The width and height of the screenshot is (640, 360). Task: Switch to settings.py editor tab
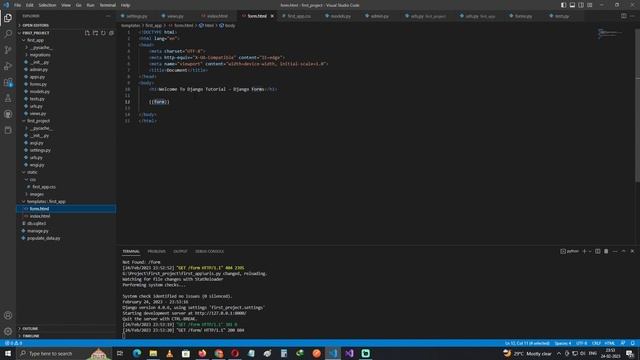[137, 16]
